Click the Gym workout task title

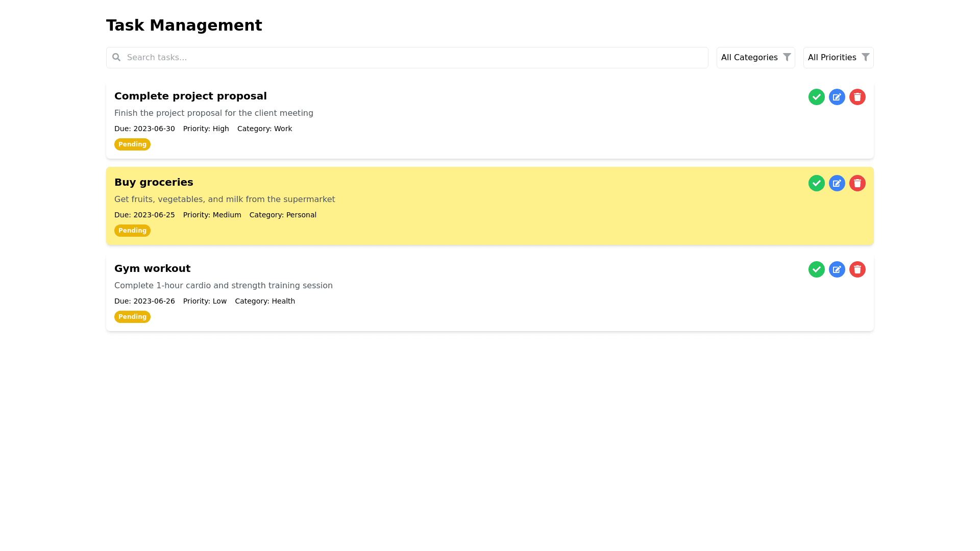[152, 268]
